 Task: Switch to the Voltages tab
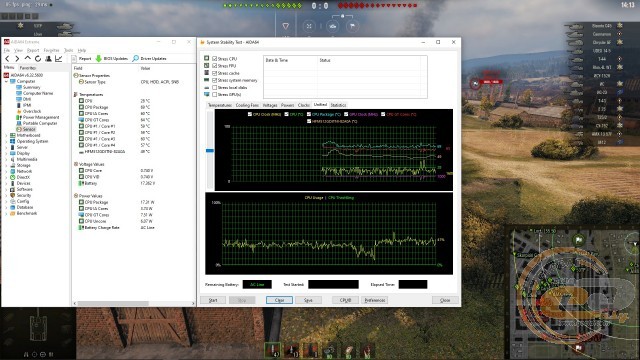click(270, 105)
